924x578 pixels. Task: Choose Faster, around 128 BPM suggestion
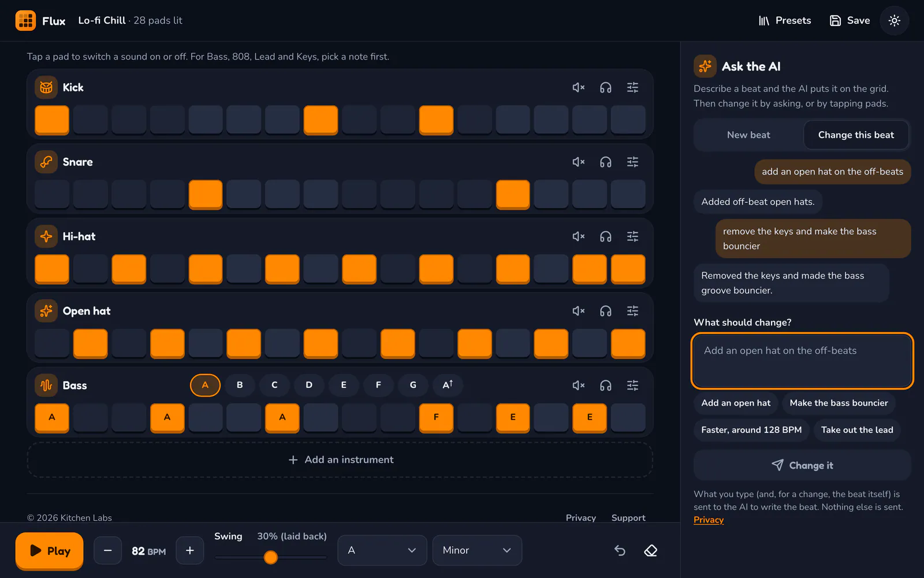pyautogui.click(x=751, y=430)
